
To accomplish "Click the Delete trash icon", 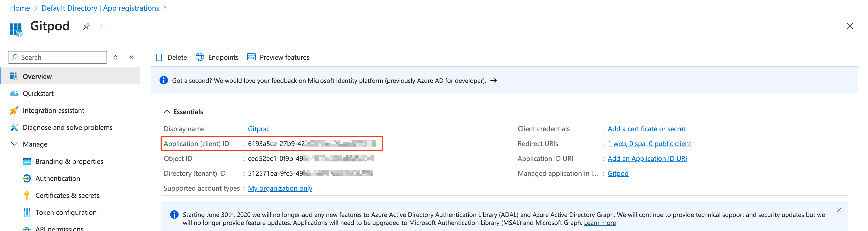I will [159, 57].
